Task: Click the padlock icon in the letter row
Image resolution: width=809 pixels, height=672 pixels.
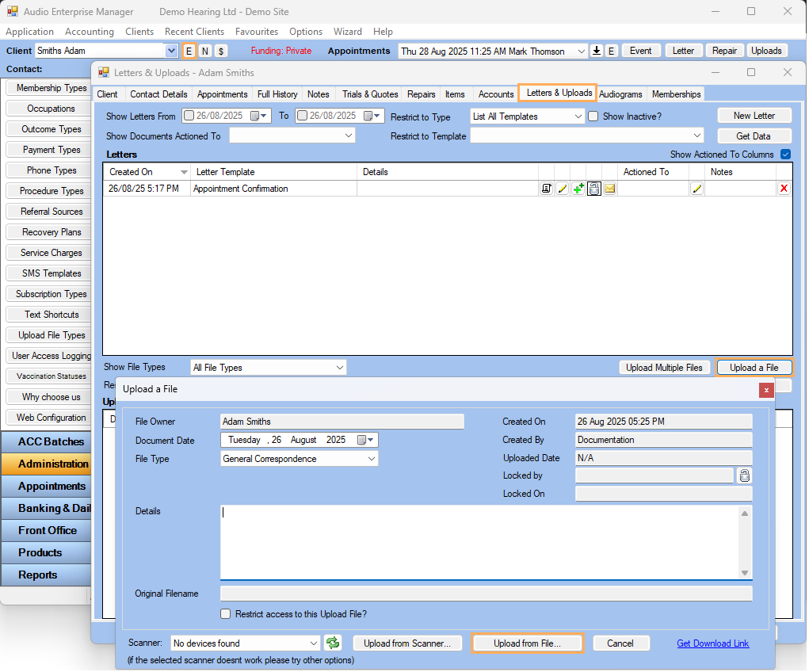Action: click(594, 189)
